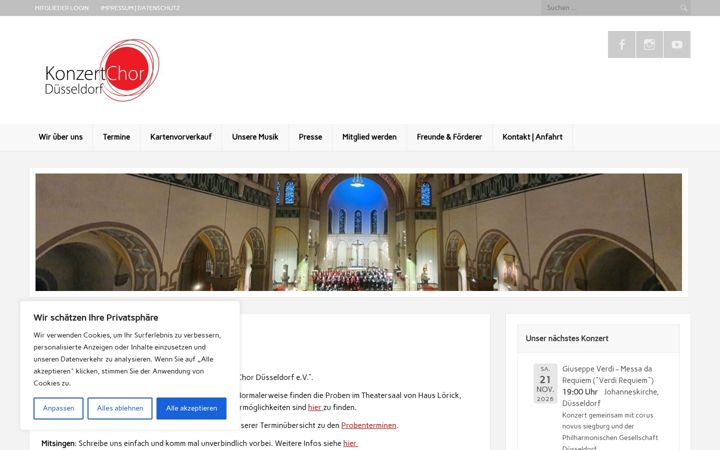The image size is (720, 450).
Task: Follow 'hier' link about rehearsal locations
Action: click(315, 407)
